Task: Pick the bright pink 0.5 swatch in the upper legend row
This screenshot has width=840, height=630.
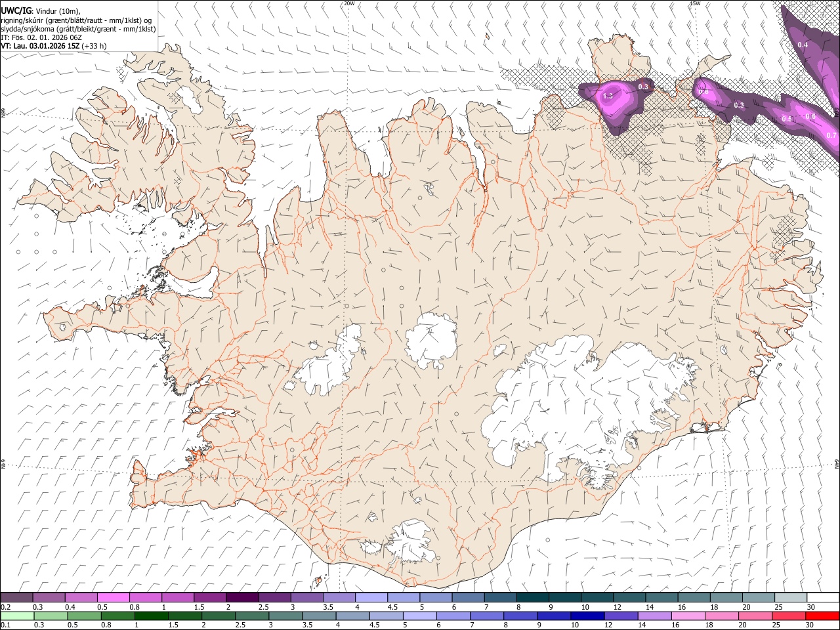Action: click(114, 598)
